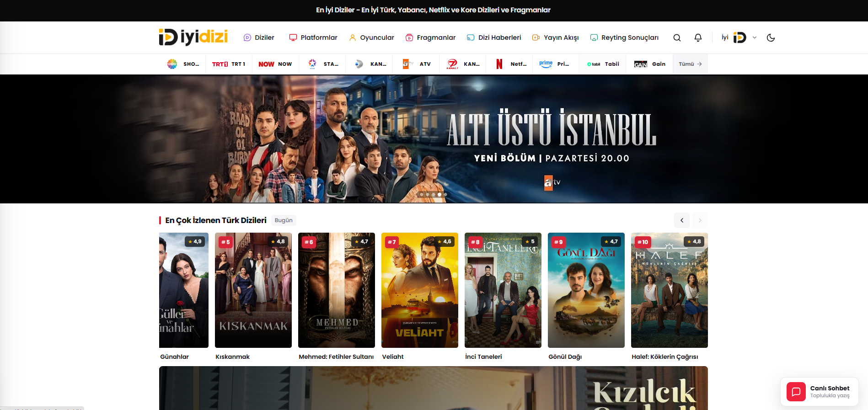This screenshot has width=868, height=410.
Task: Expand the iyi ID account dropdown arrow
Action: (x=755, y=37)
